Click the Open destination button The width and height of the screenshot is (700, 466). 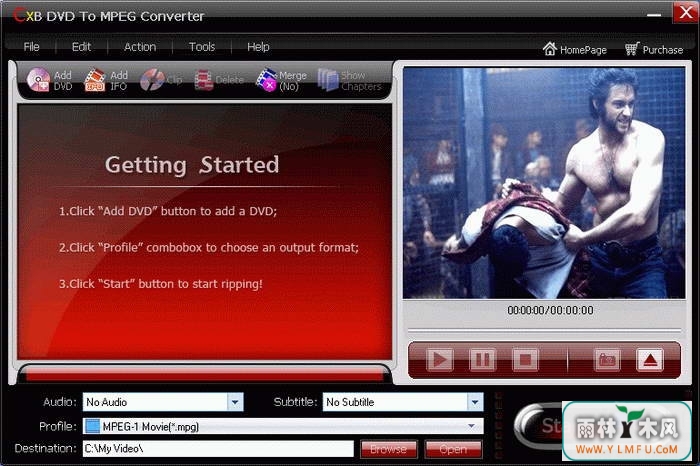(x=454, y=449)
